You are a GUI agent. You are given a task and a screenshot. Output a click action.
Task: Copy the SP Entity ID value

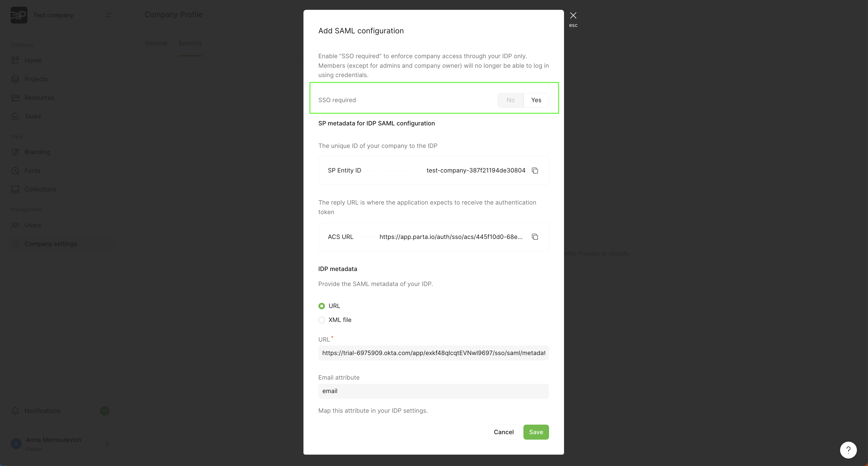(535, 171)
